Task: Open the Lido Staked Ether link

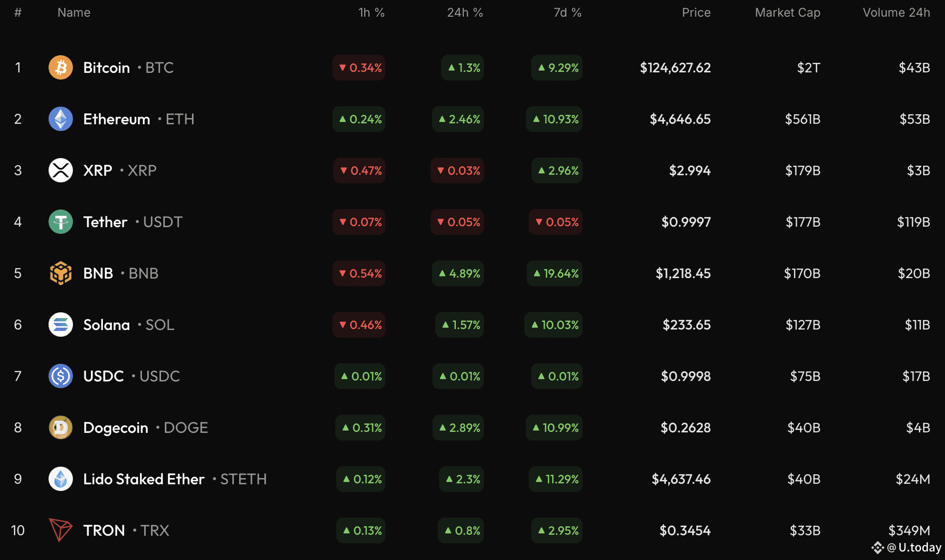Action: point(144,479)
